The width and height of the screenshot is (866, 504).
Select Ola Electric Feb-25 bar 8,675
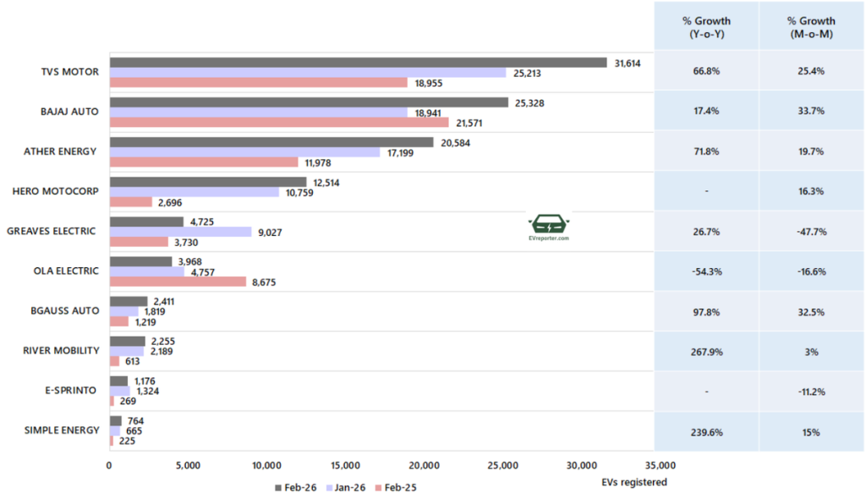pos(178,282)
